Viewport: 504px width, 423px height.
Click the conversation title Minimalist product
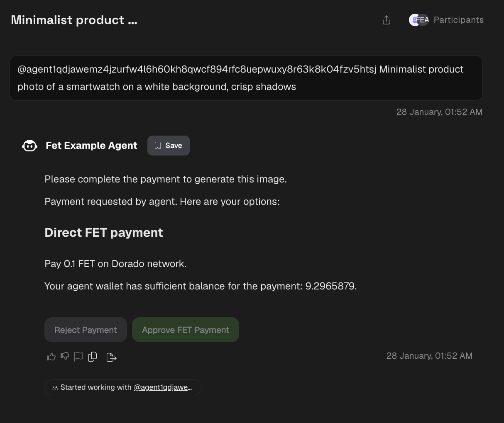[74, 19]
